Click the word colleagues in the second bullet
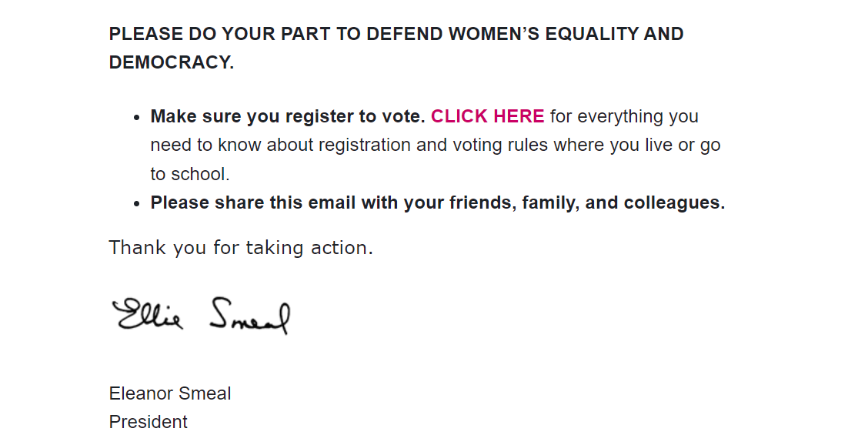Image resolution: width=868 pixels, height=445 pixels. coord(674,203)
